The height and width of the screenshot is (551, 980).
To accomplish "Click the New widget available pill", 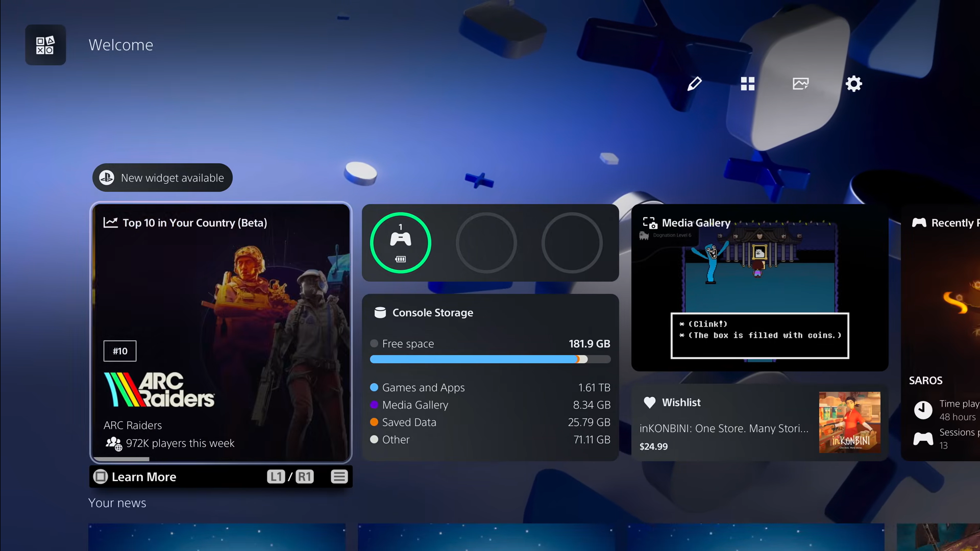I will pyautogui.click(x=162, y=178).
